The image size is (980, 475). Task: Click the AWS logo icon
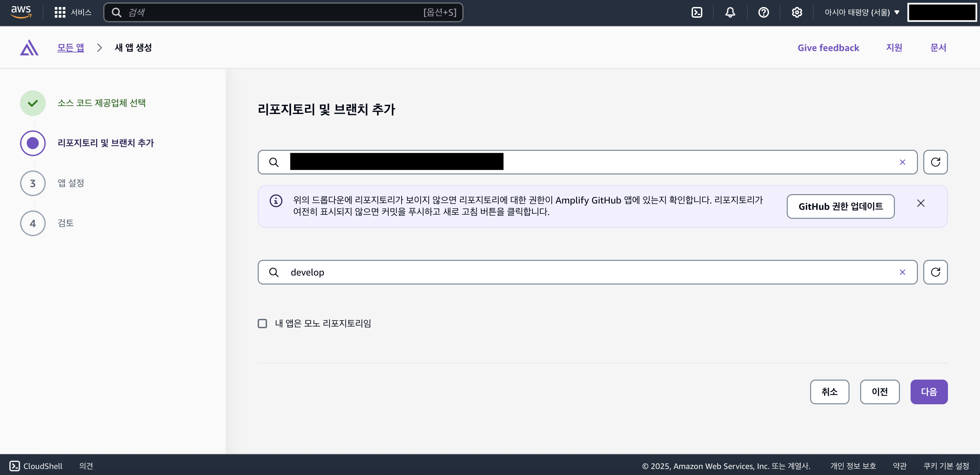(21, 12)
